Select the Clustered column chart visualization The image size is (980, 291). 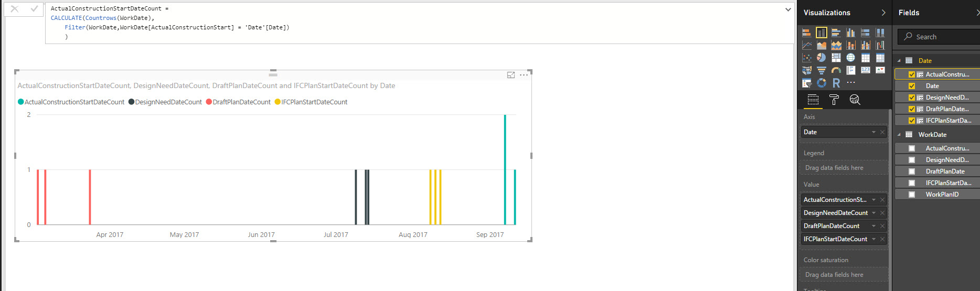coord(851,33)
